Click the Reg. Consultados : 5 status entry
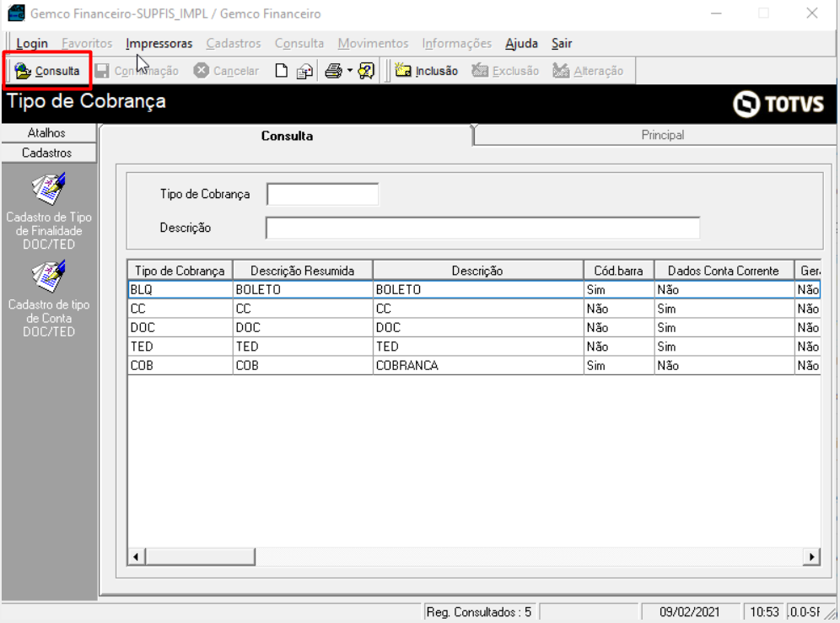Viewport: 840px width, 623px height. [479, 612]
